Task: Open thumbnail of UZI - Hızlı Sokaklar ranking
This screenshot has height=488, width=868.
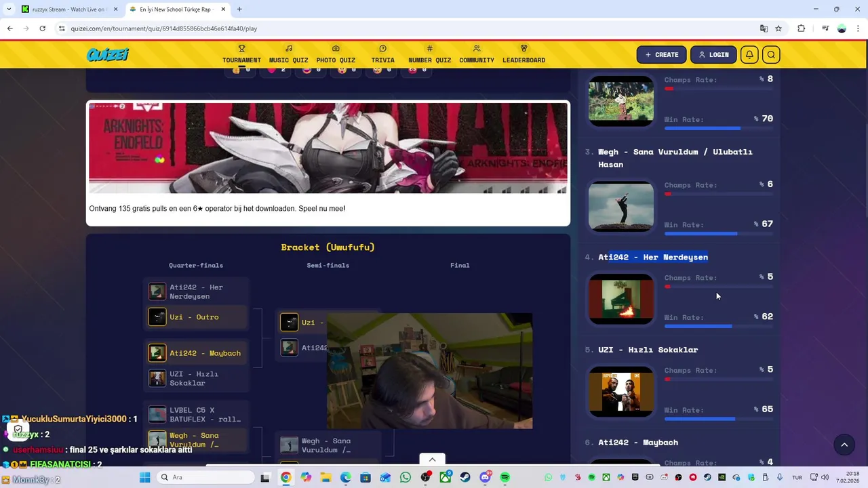Action: (x=621, y=392)
